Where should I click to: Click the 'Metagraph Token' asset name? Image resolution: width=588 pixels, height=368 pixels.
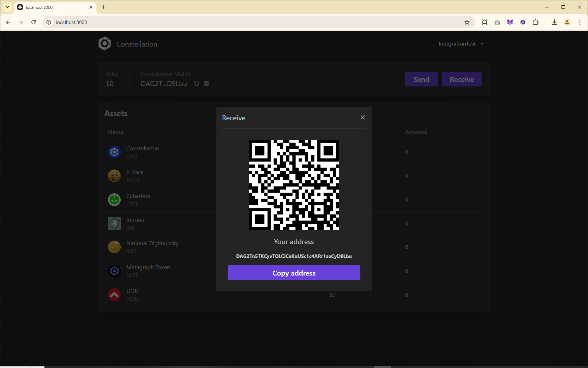click(148, 267)
